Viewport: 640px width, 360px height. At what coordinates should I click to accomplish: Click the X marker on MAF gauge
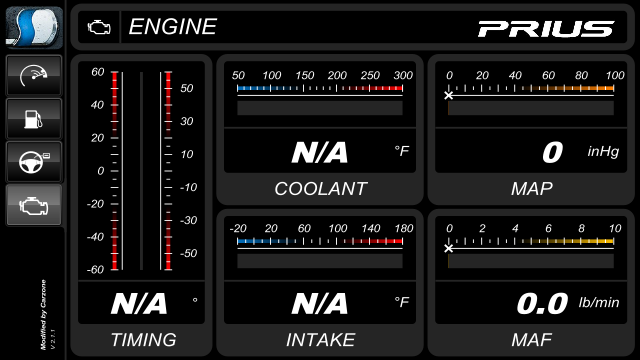[449, 248]
